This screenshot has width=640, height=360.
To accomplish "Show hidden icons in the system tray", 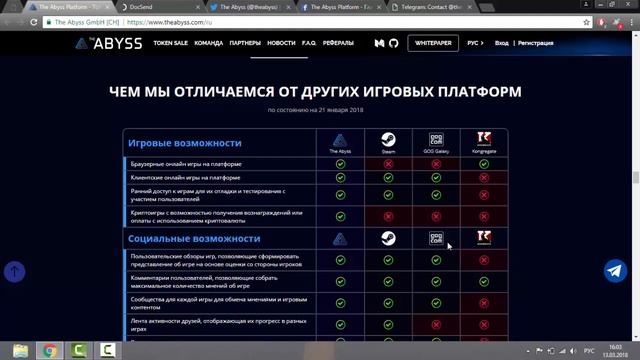I will pyautogui.click(x=528, y=351).
